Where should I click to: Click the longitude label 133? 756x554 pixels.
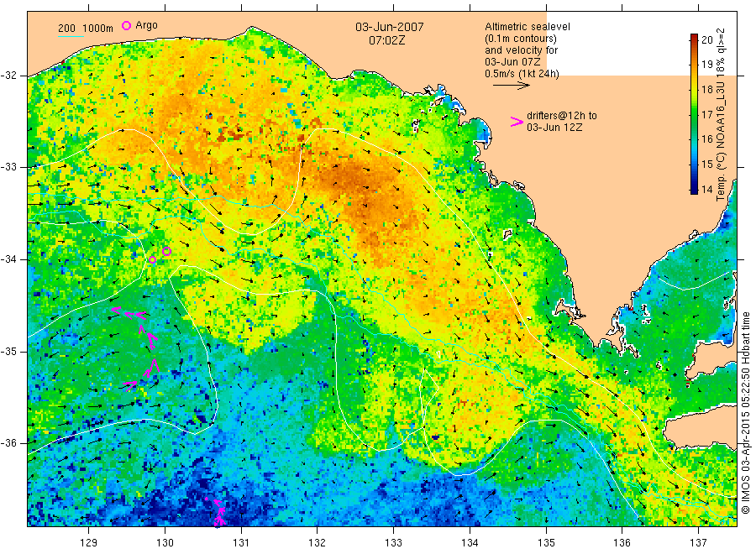[393, 543]
